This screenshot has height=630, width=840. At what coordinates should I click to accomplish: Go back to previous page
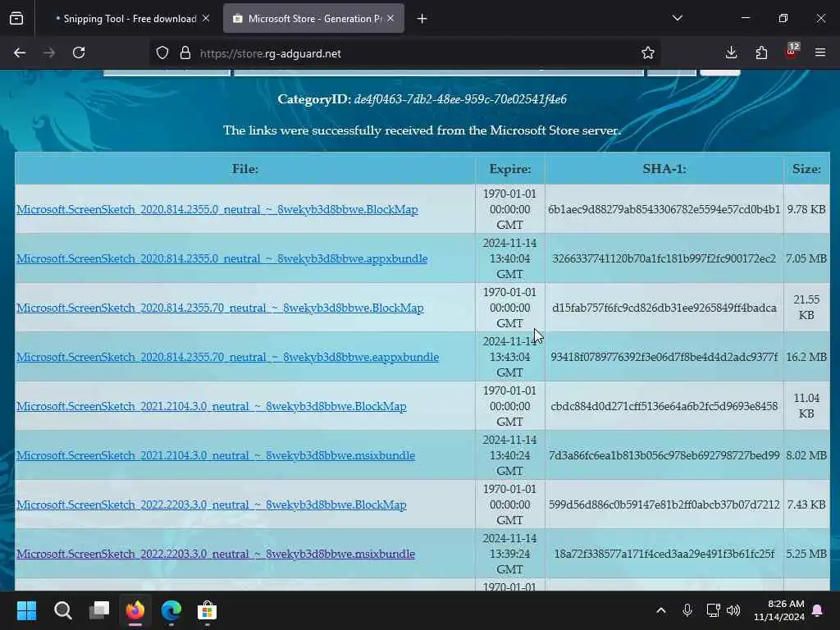click(x=20, y=52)
